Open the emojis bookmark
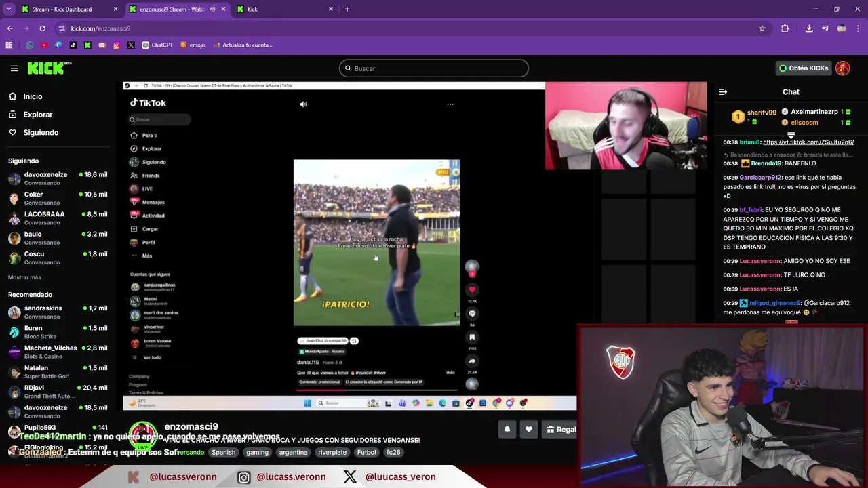The image size is (868, 488). (193, 45)
